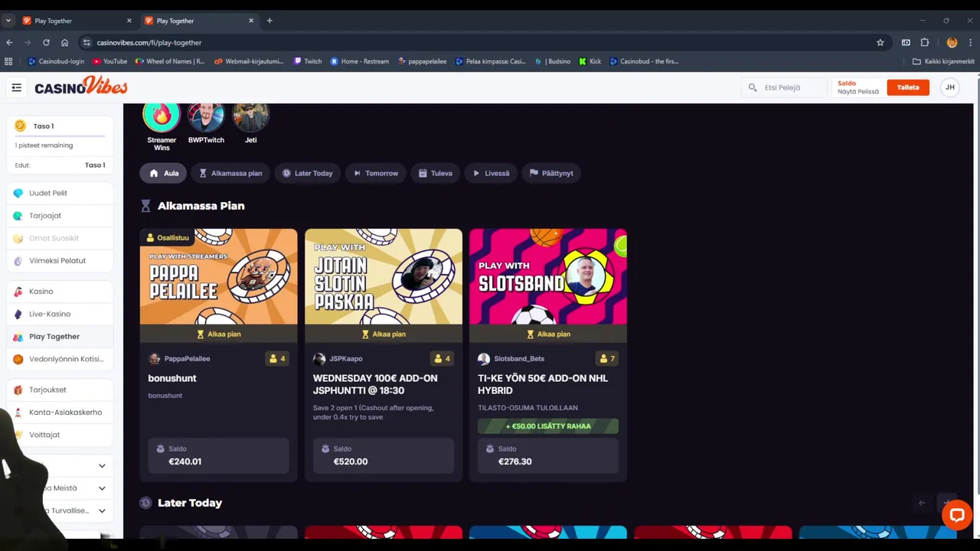
Task: Open the Twitch bookmark
Action: pyautogui.click(x=308, y=61)
